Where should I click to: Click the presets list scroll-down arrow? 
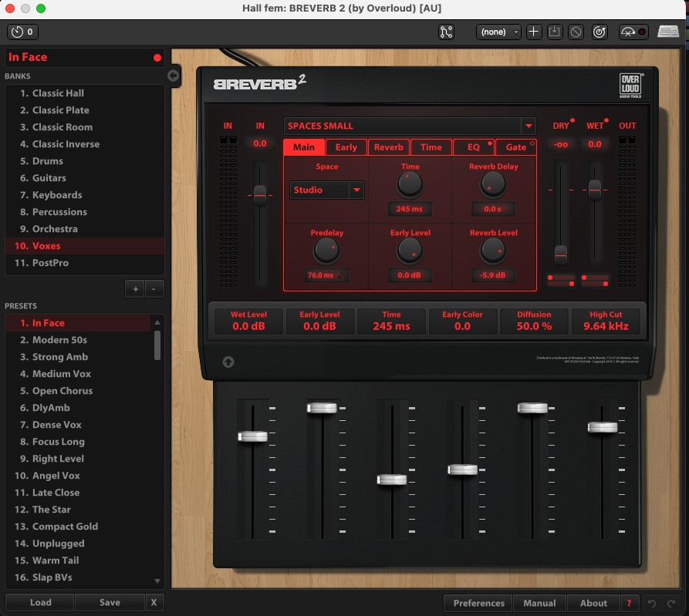[x=157, y=581]
